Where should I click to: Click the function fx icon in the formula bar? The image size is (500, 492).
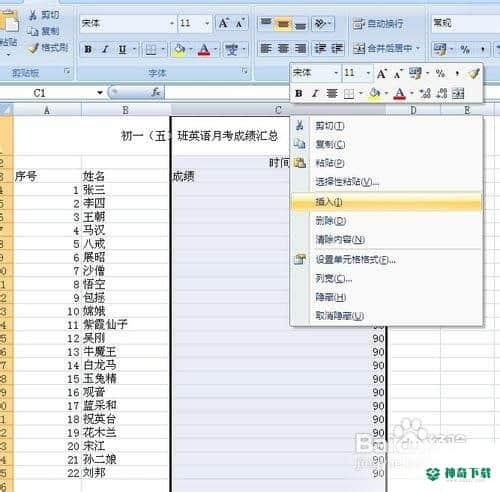(156, 92)
